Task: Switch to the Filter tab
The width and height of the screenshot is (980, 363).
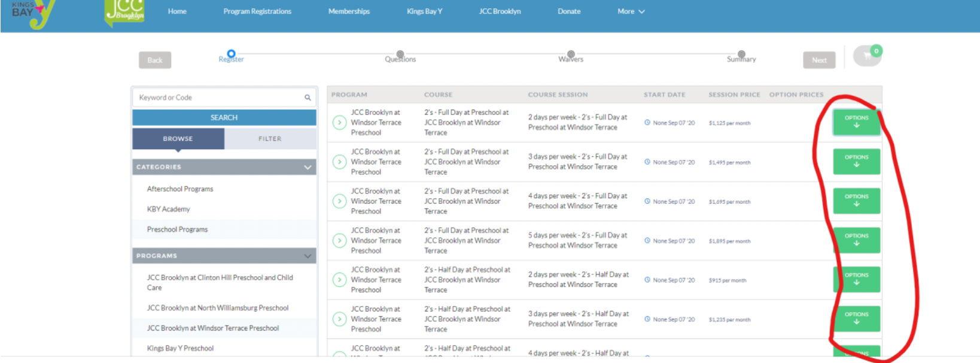Action: [270, 139]
